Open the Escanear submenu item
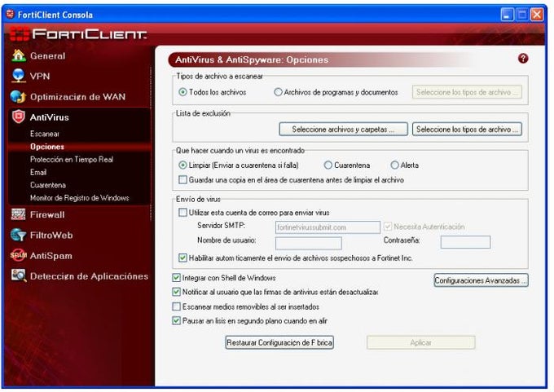Image resolution: width=554 pixels, height=392 pixels. click(x=45, y=134)
